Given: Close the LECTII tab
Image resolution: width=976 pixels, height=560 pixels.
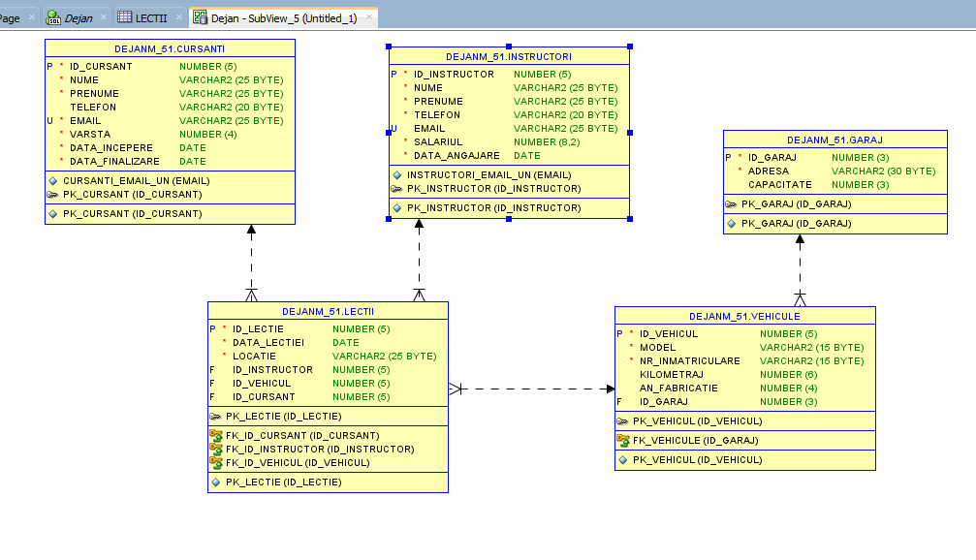Looking at the screenshot, I should pyautogui.click(x=179, y=16).
